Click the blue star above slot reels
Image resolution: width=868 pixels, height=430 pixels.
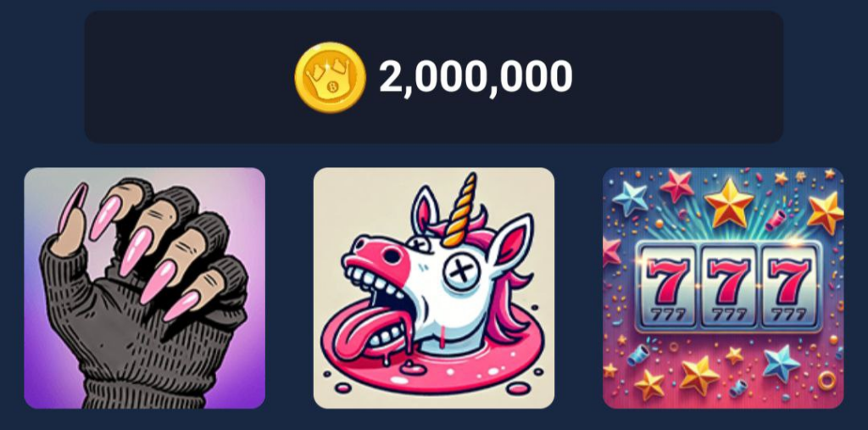[630, 198]
